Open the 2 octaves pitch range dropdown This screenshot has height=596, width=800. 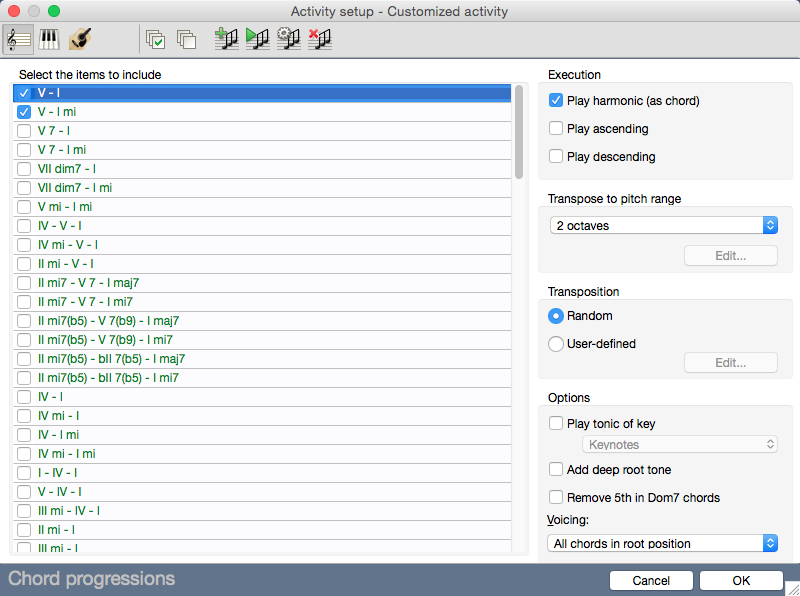(664, 226)
